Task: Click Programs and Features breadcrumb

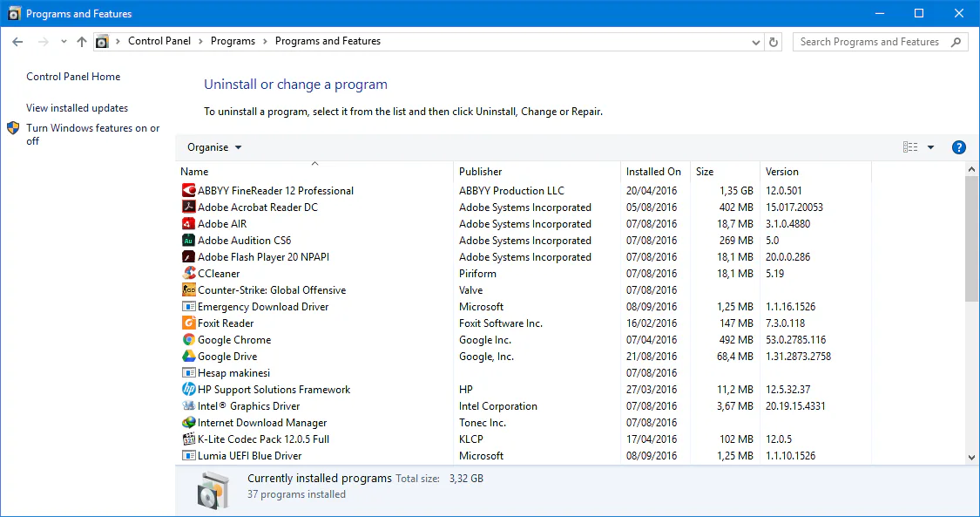Action: (328, 41)
